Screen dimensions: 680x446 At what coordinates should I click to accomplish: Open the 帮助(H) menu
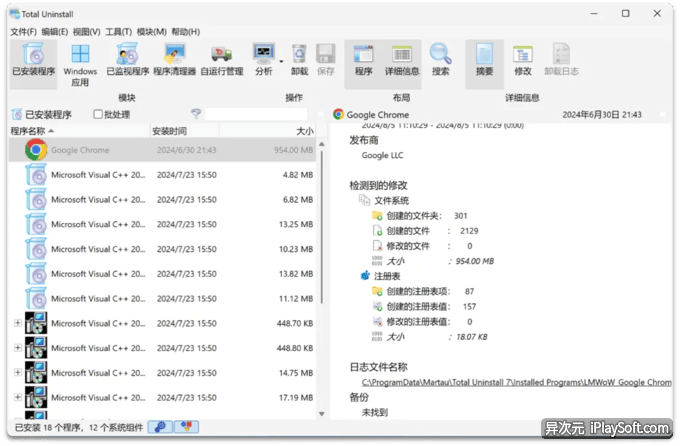186,32
